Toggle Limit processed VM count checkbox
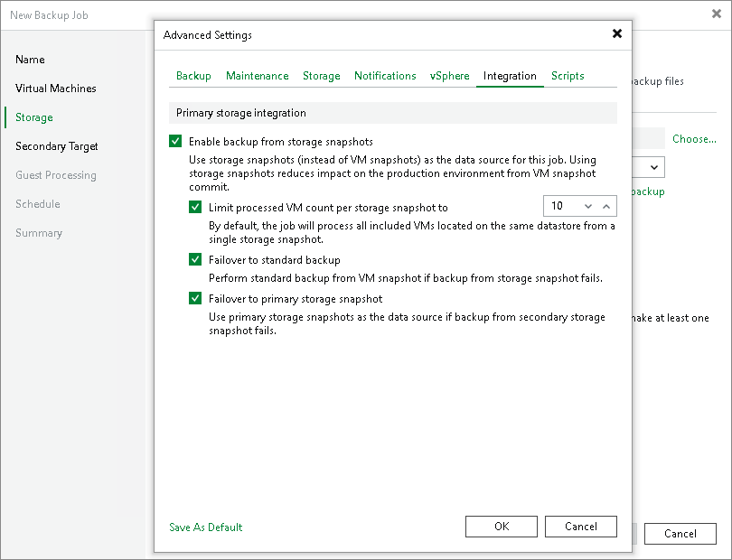732x560 pixels. coord(195,207)
